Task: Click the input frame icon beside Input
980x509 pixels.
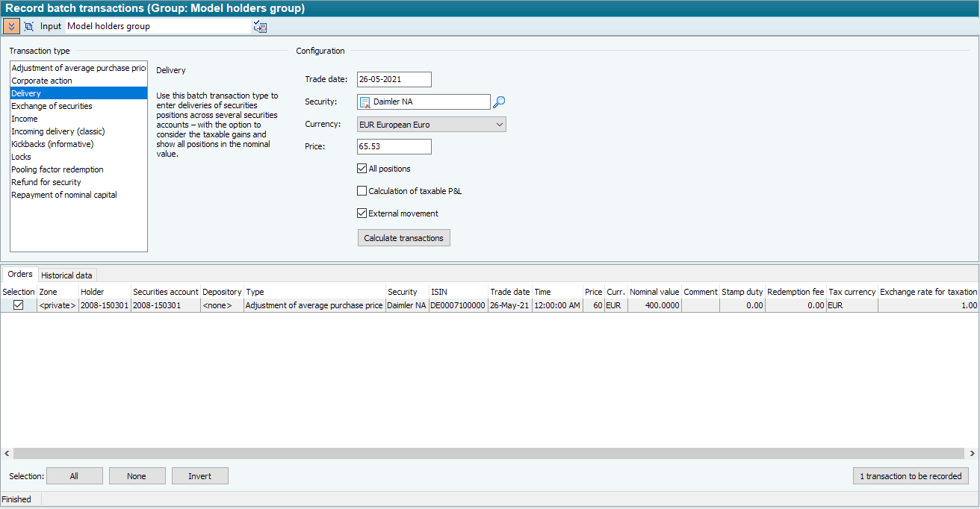Action: tap(29, 26)
